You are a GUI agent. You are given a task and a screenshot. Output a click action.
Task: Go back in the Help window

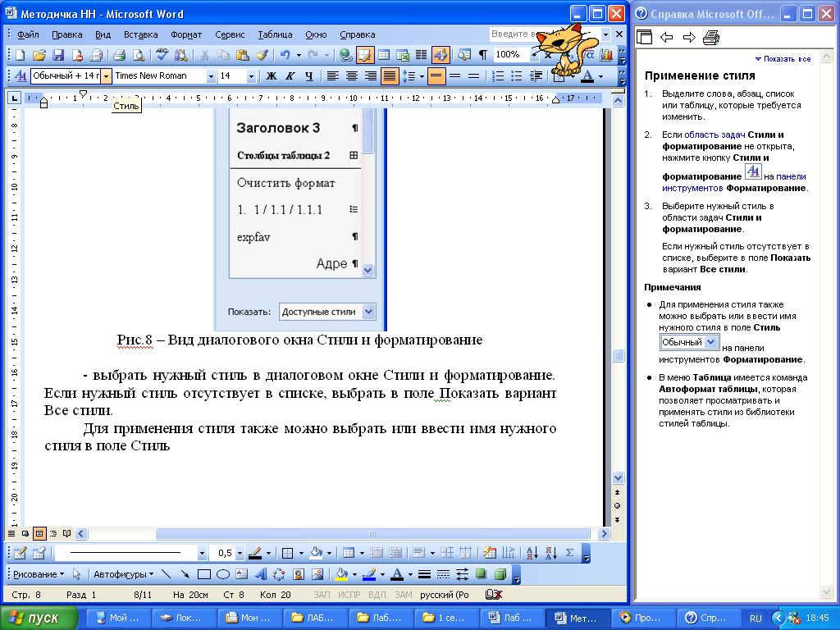tap(666, 38)
